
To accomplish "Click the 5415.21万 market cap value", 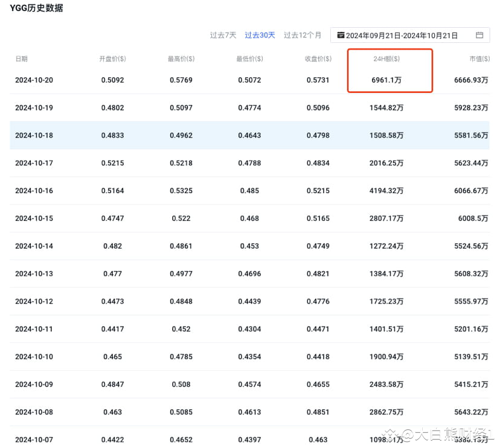I will pyautogui.click(x=471, y=385).
